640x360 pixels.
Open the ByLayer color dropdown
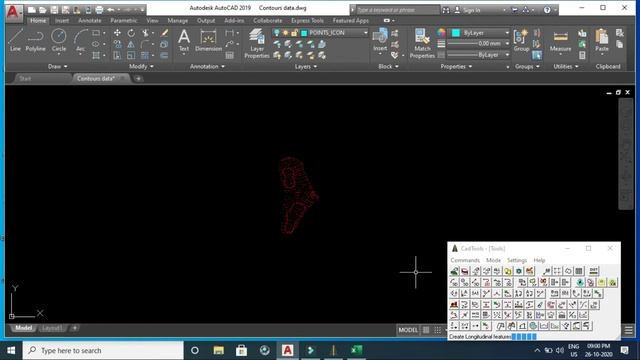(507, 33)
